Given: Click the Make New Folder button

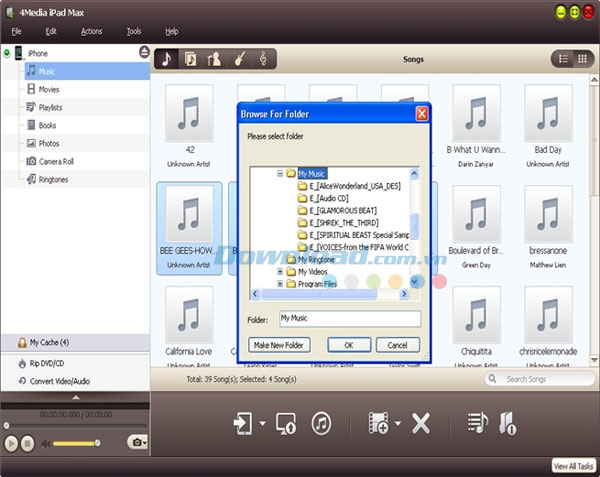Looking at the screenshot, I should tap(280, 345).
